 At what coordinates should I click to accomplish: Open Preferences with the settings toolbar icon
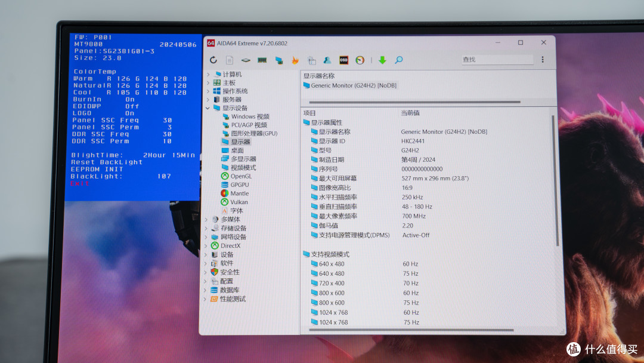pyautogui.click(x=312, y=60)
